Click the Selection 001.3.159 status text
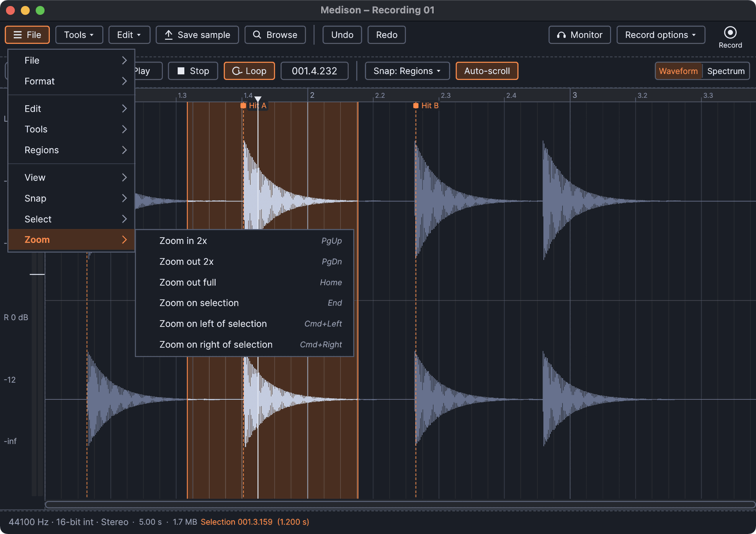The width and height of the screenshot is (756, 534). pos(255,522)
